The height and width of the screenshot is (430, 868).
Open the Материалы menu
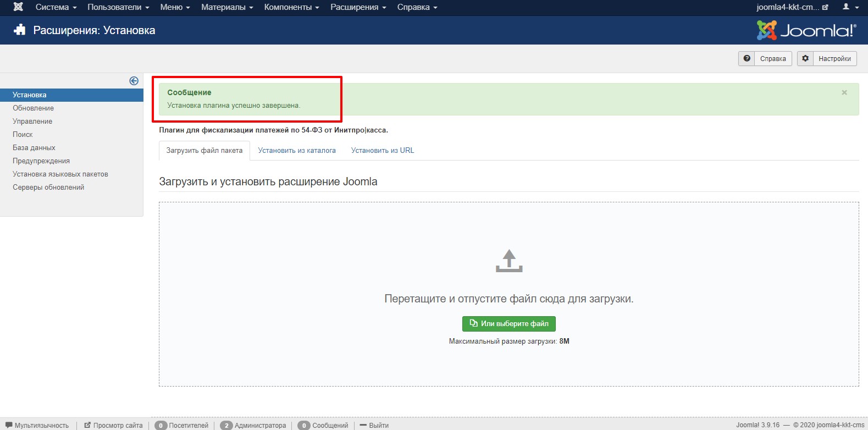pos(227,7)
